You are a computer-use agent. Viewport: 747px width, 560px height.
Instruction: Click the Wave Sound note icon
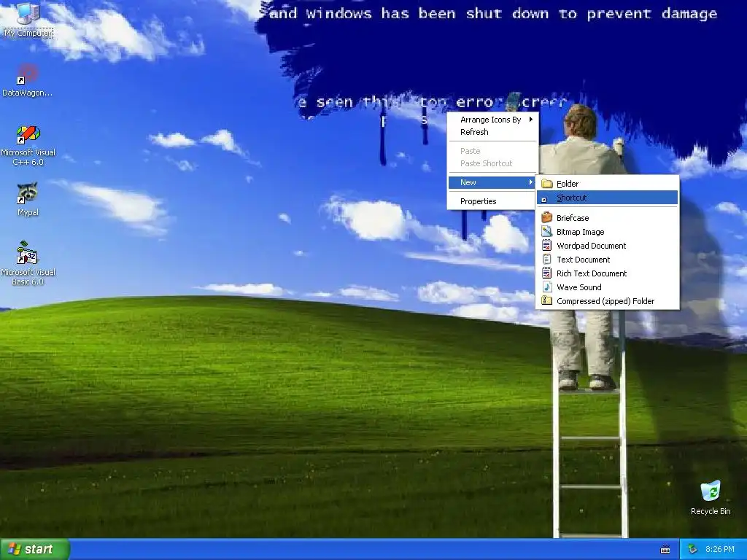coord(547,287)
